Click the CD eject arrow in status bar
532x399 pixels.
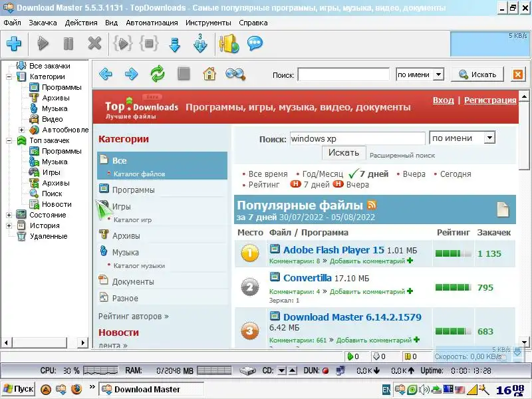click(x=293, y=370)
